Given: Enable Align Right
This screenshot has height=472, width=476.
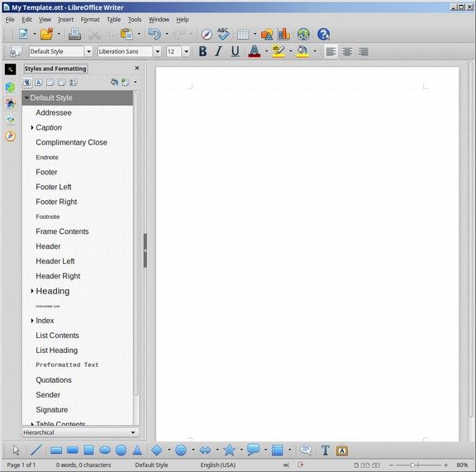Looking at the screenshot, I should 363,51.
